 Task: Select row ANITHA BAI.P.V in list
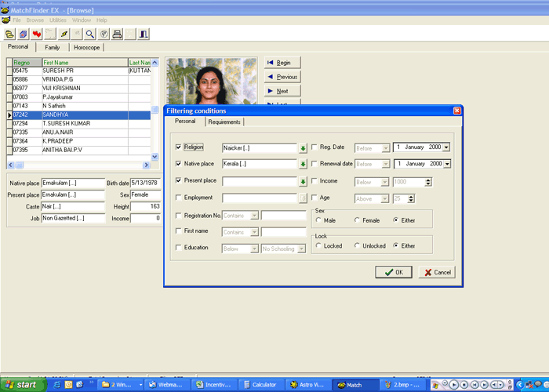80,150
